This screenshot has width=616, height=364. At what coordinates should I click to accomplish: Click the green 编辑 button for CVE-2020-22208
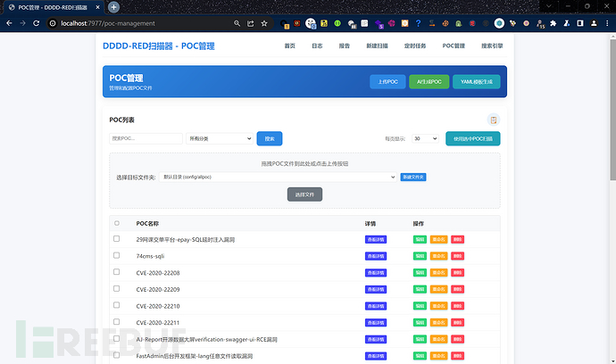420,273
